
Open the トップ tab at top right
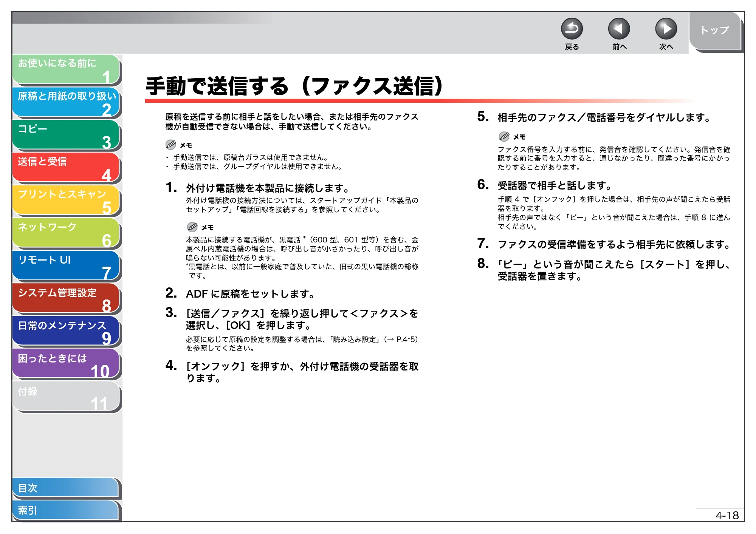click(x=714, y=31)
